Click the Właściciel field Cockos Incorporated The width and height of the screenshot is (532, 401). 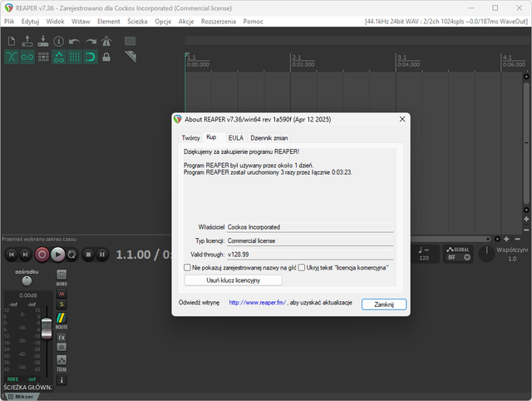pyautogui.click(x=310, y=227)
